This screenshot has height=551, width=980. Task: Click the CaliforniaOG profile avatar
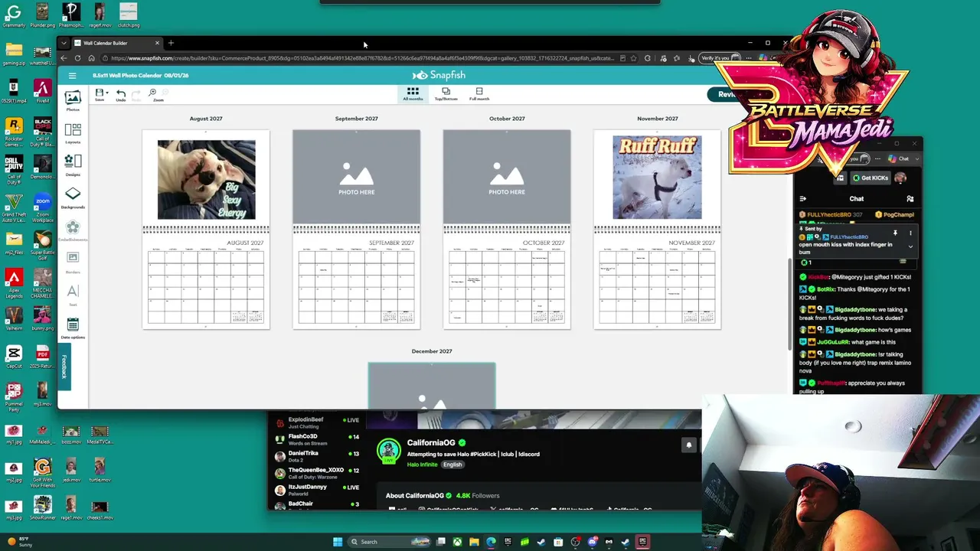tap(389, 451)
